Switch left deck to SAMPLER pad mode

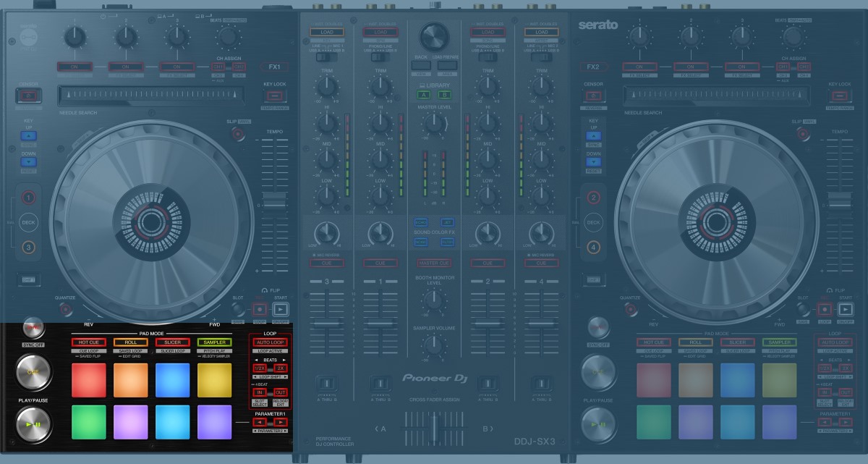[x=215, y=342]
